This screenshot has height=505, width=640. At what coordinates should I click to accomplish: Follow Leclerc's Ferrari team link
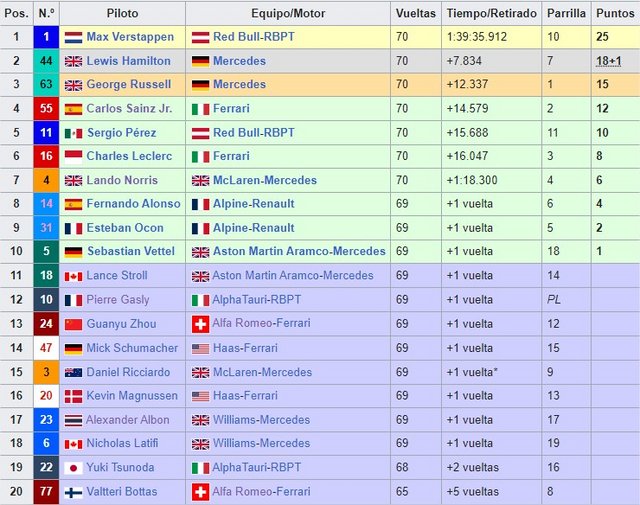point(231,156)
